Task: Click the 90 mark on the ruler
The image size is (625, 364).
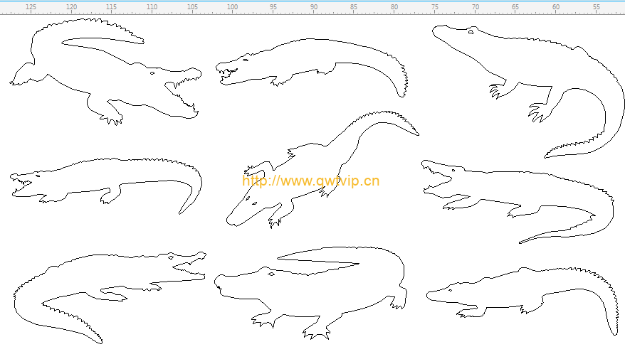Action: (x=314, y=7)
